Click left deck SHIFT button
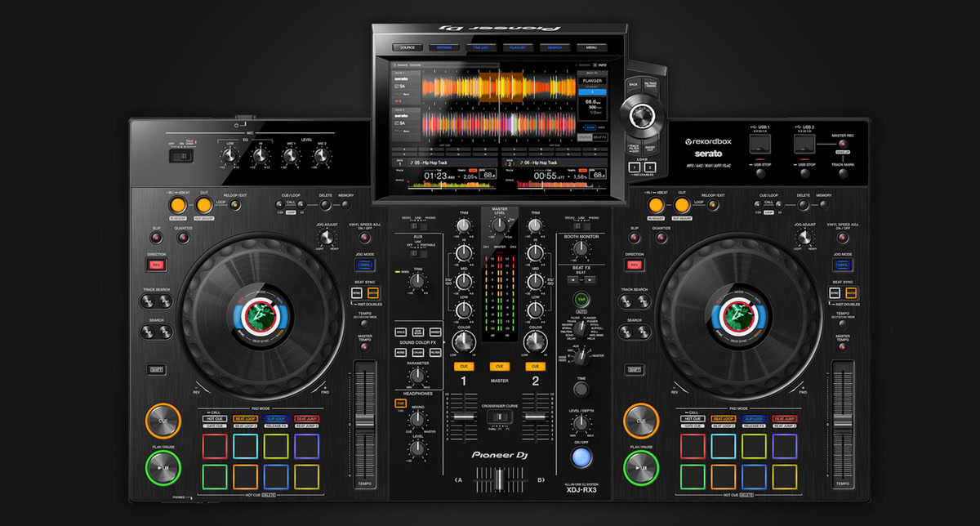Screen dimensions: 980x526 point(156,369)
